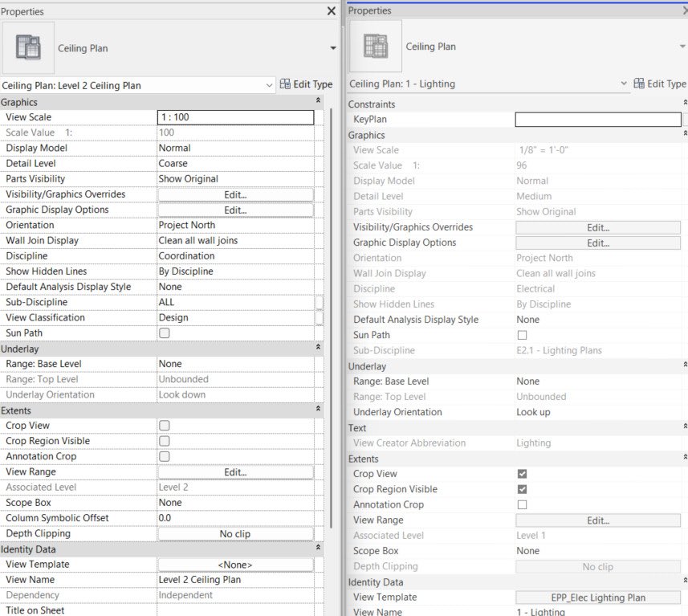Click View Classification value Design

(x=236, y=317)
